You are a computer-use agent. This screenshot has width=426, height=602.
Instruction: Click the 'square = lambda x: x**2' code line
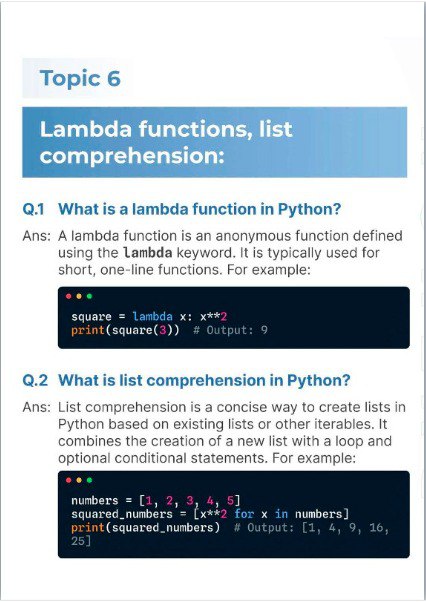coord(149,317)
